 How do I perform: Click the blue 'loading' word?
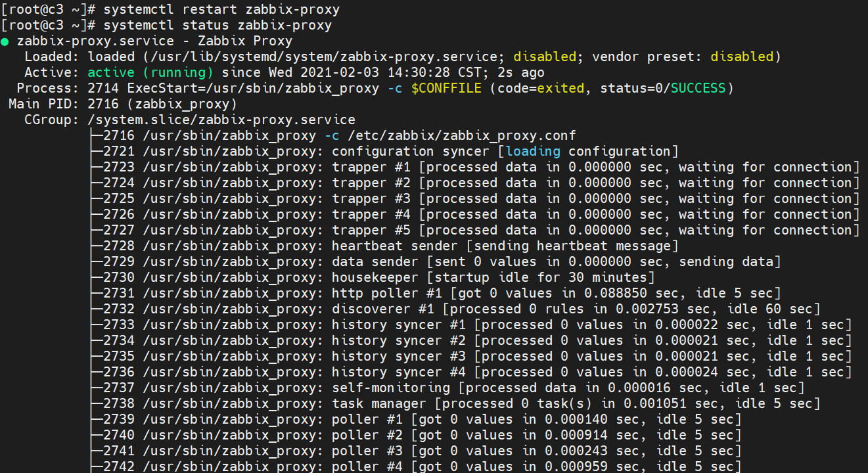(x=533, y=152)
